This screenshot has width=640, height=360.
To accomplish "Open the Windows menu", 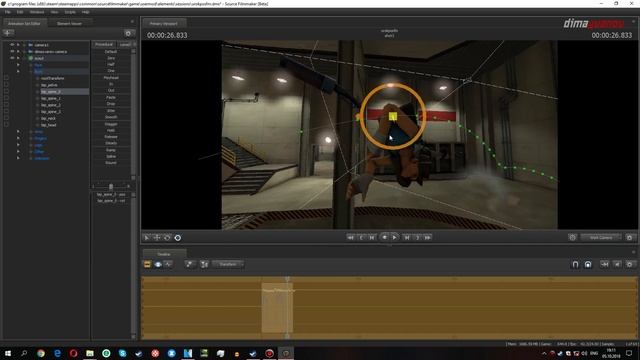I will 37,12.
